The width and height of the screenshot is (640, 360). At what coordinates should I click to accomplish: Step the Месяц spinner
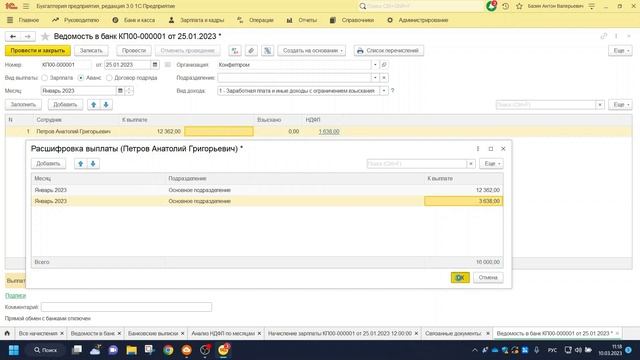tap(129, 91)
